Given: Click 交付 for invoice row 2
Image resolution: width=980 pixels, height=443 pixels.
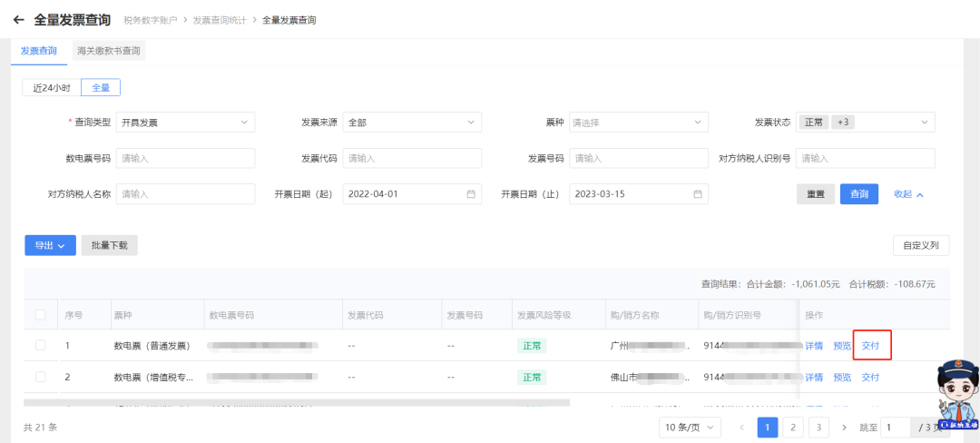Looking at the screenshot, I should click(870, 378).
